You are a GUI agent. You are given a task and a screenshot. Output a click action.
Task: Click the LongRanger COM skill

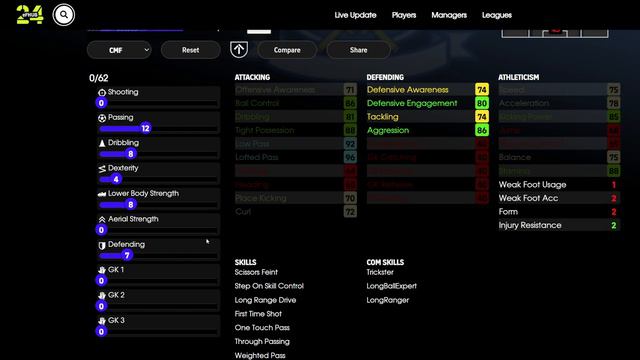pos(388,300)
